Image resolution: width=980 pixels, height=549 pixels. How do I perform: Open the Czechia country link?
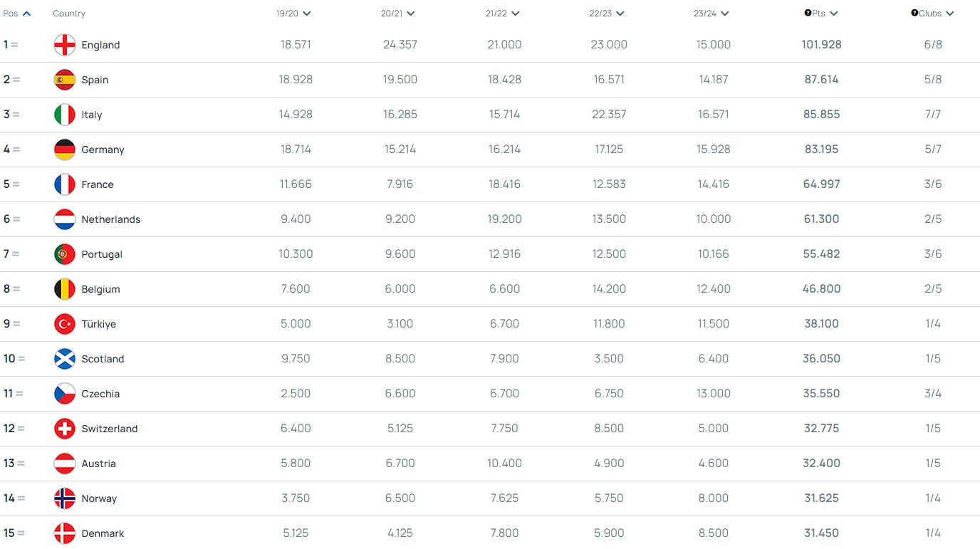pos(100,394)
